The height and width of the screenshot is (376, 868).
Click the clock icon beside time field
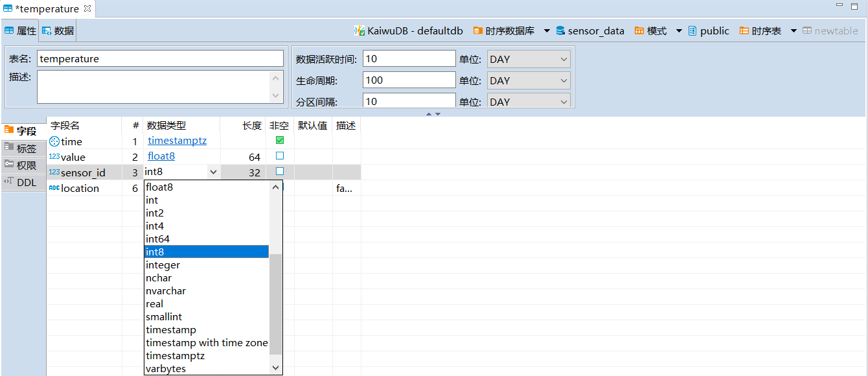click(x=54, y=141)
